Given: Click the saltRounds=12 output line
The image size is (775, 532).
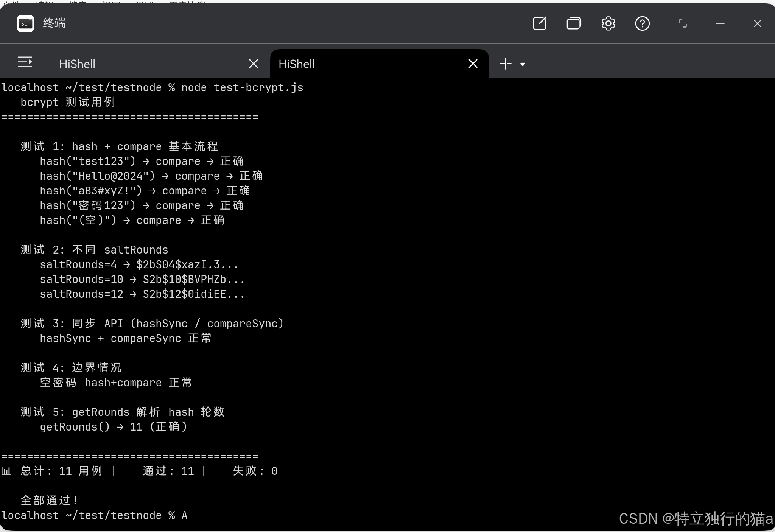Looking at the screenshot, I should (142, 294).
